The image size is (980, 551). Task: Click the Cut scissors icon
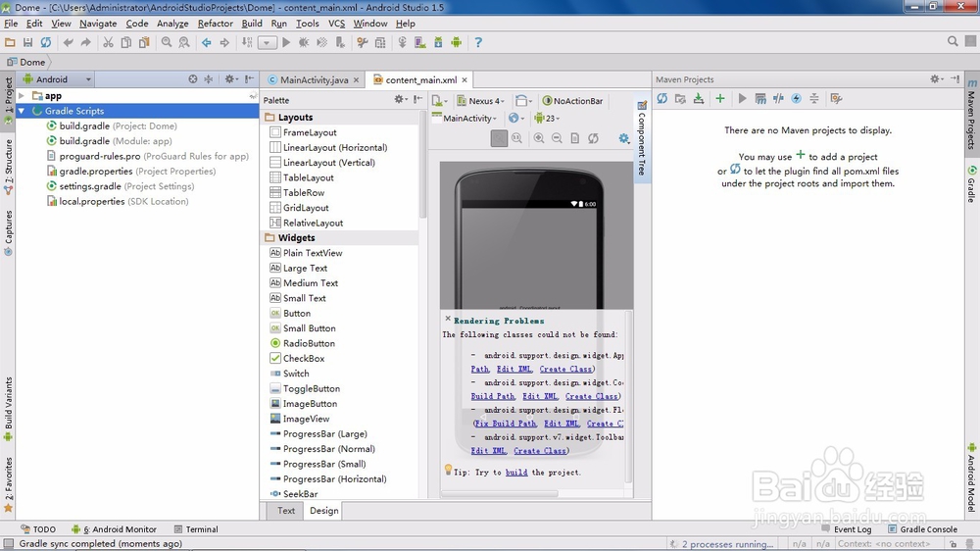point(108,42)
